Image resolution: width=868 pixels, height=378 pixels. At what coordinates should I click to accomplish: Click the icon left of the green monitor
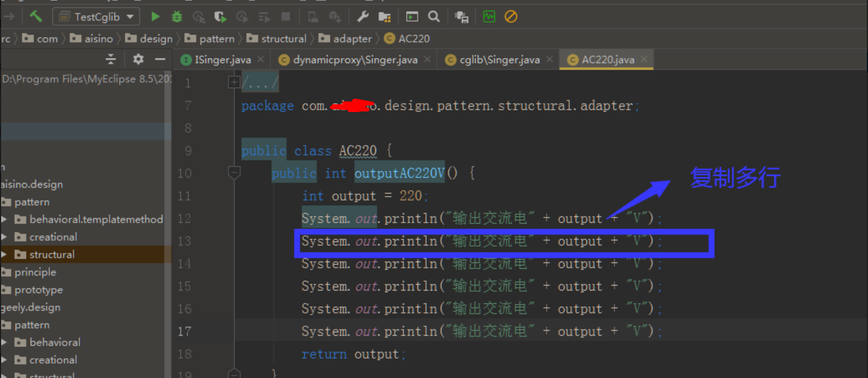462,17
